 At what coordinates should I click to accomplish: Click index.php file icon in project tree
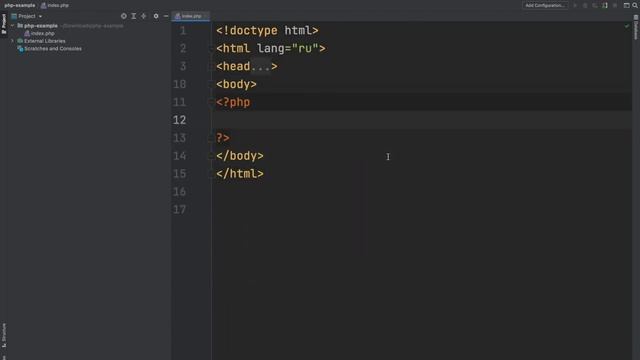tap(27, 33)
